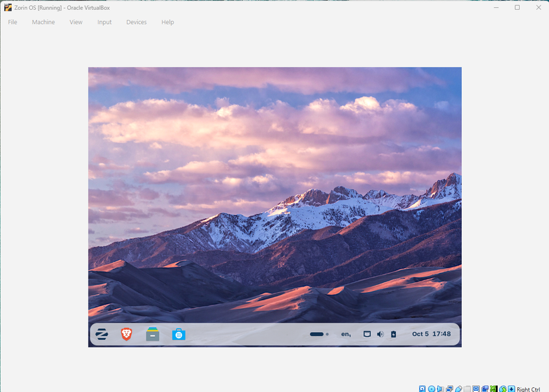This screenshot has height=392, width=549.
Task: Launch Brave browser from the taskbar
Action: click(x=126, y=334)
